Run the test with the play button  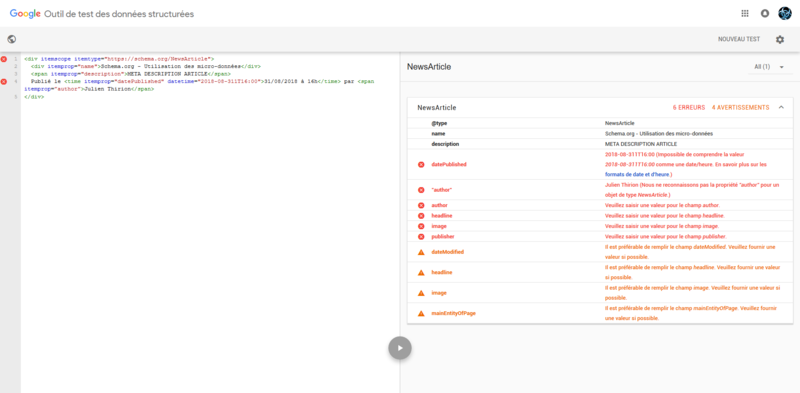(400, 348)
